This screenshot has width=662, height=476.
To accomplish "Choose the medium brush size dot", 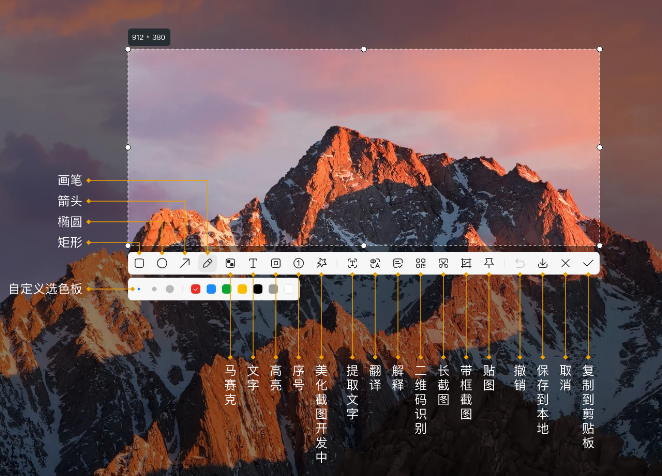I will 154,289.
